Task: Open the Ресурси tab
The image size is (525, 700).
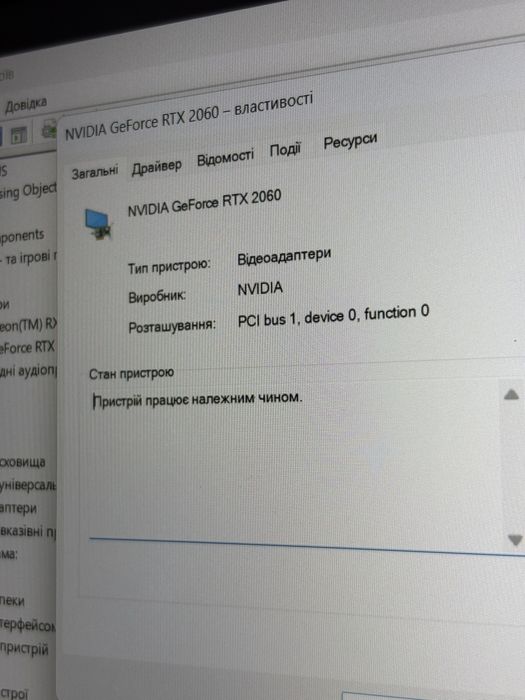Action: 350,142
